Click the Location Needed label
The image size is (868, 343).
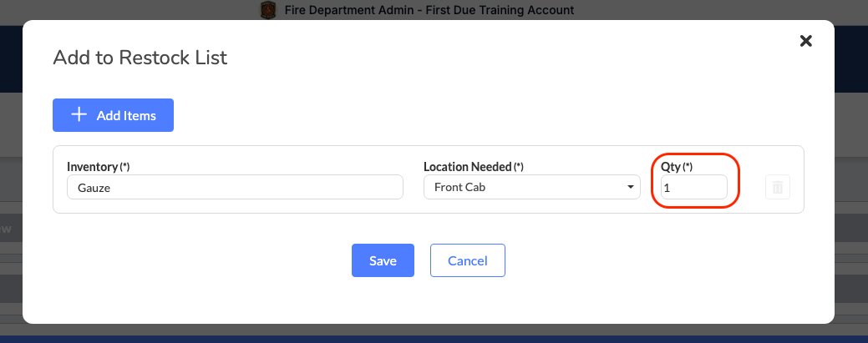point(468,167)
